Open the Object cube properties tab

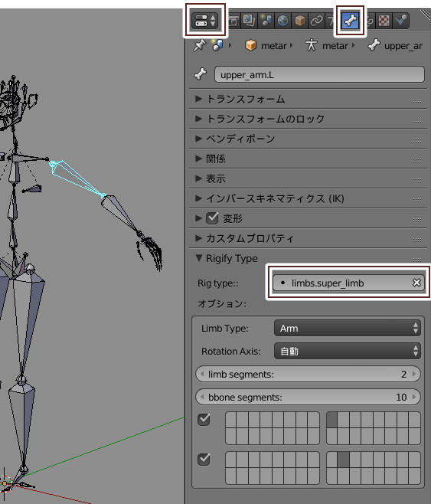pyautogui.click(x=299, y=21)
